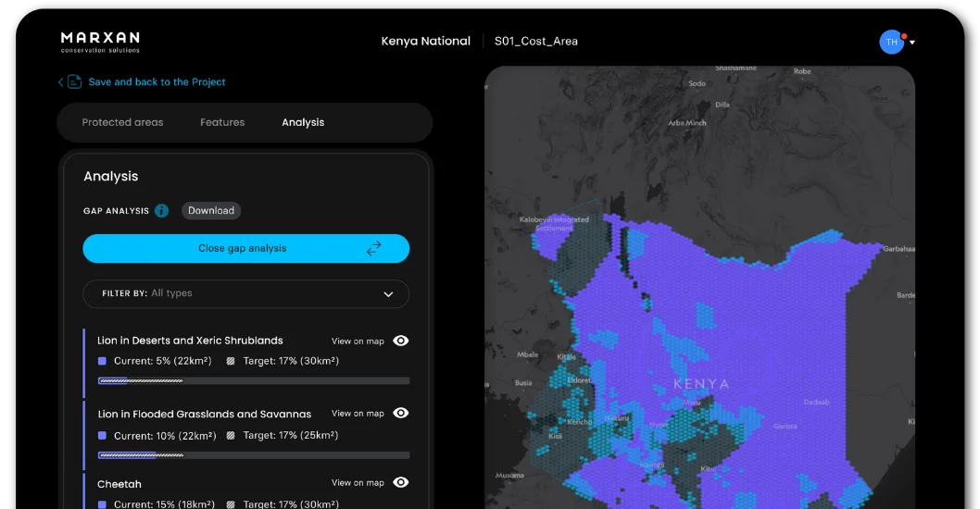Screen dimensions: 980x509
Task: Click the Kenya National project title
Action: click(426, 42)
